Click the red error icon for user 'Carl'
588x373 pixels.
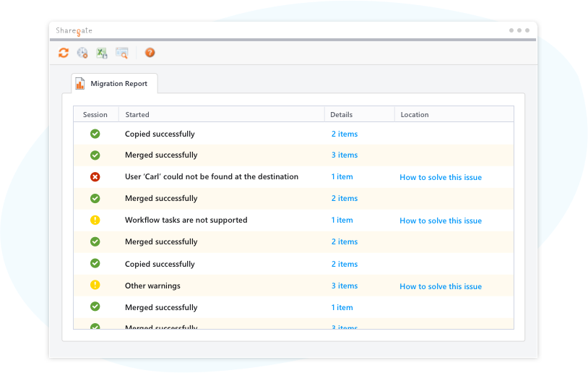[x=95, y=177]
